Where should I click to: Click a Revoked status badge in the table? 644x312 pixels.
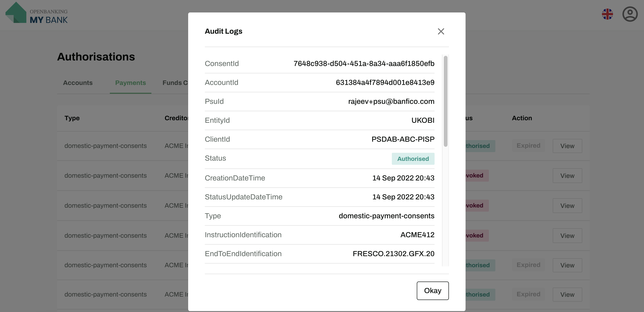pyautogui.click(x=475, y=175)
